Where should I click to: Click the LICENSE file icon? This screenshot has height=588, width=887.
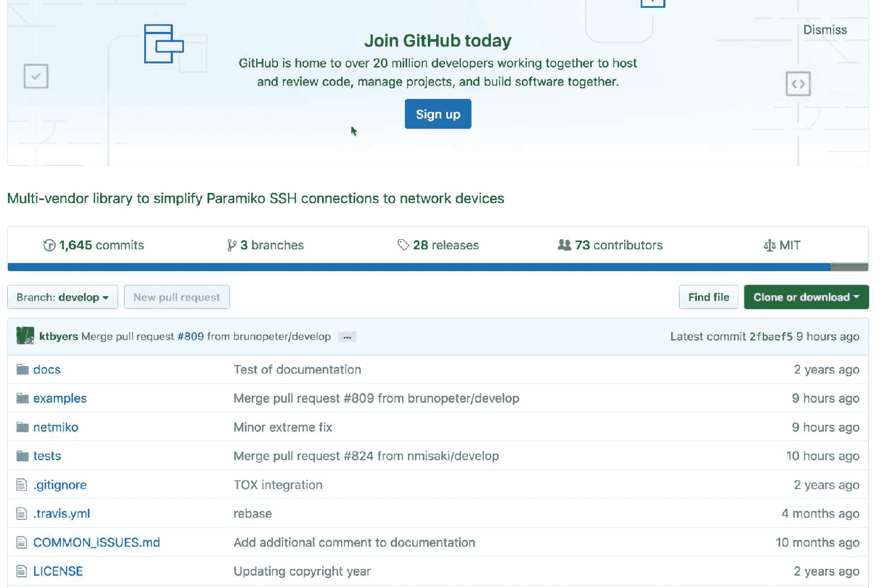click(22, 571)
